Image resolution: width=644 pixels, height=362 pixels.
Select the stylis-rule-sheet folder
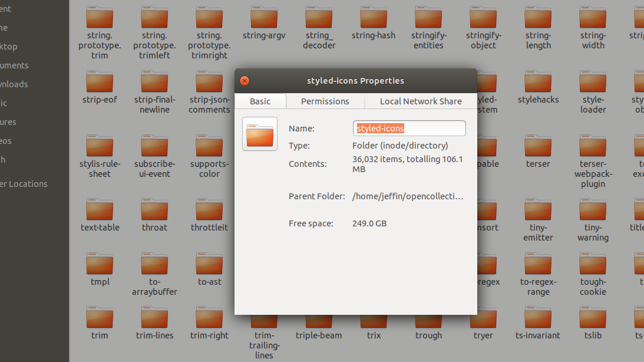pos(100,156)
